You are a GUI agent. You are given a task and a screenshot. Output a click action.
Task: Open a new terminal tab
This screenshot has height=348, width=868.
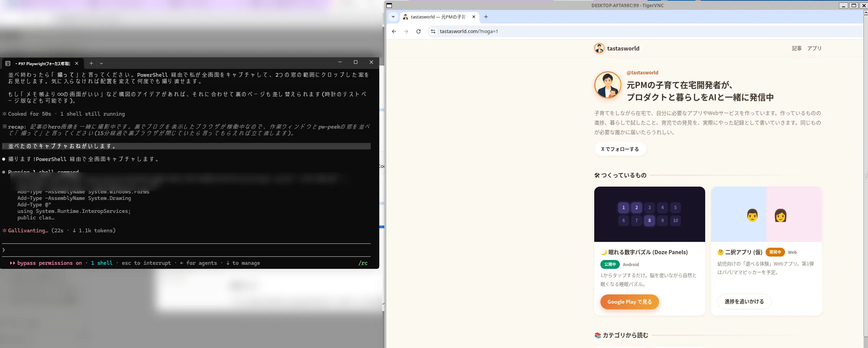[91, 63]
